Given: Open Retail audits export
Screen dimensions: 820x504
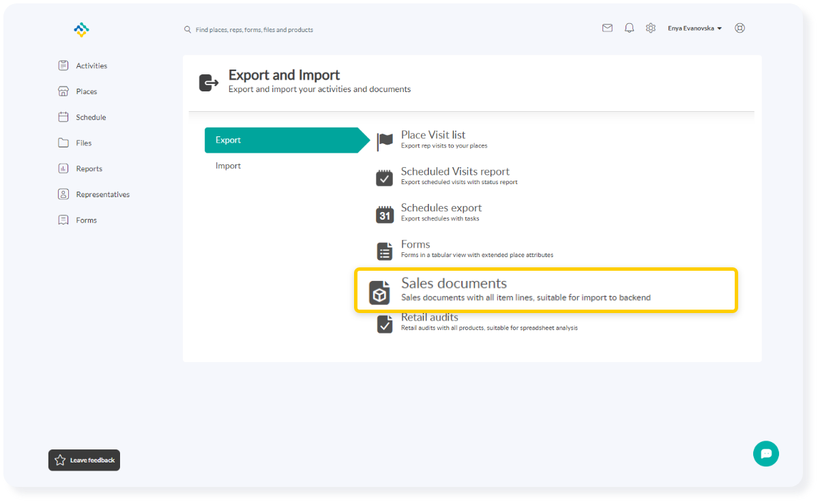Looking at the screenshot, I should 430,317.
